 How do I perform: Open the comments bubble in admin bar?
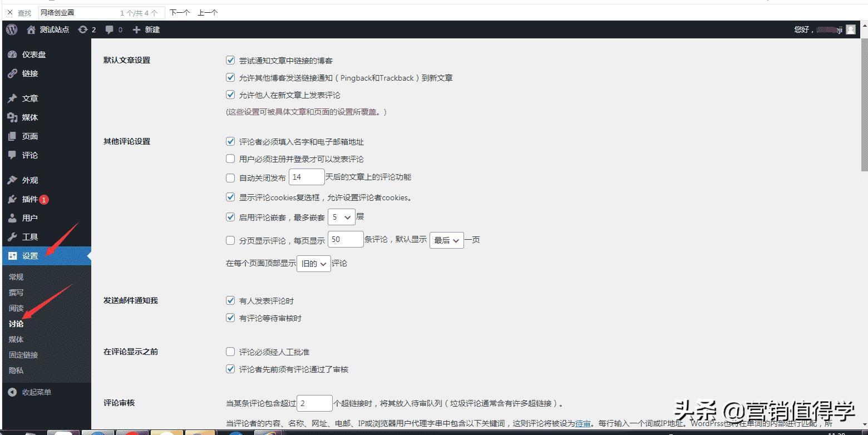(110, 29)
